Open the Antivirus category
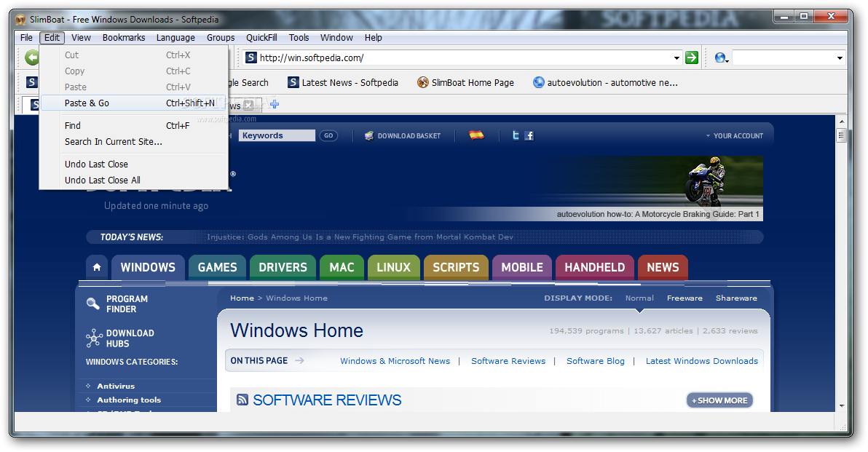This screenshot has width=868, height=452. [x=116, y=386]
